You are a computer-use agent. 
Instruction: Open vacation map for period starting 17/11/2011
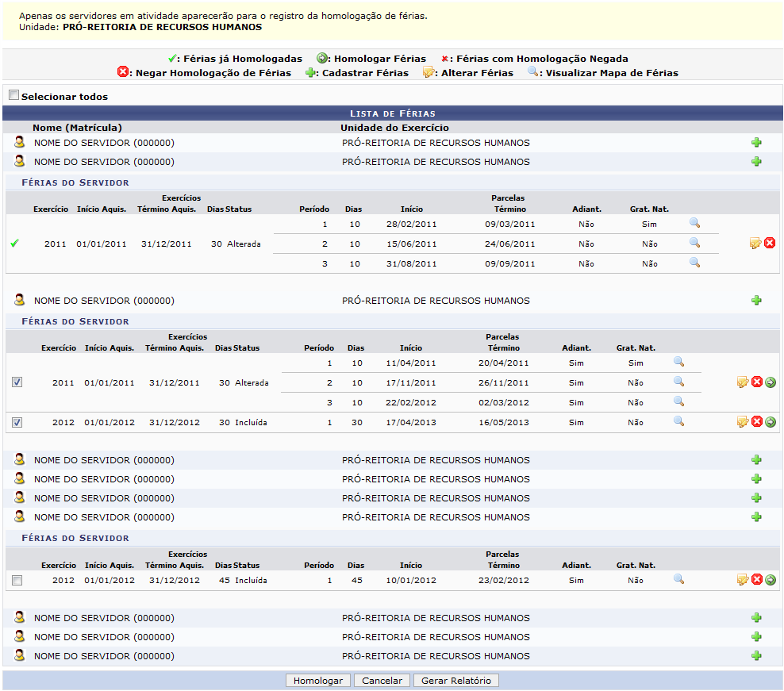(678, 382)
